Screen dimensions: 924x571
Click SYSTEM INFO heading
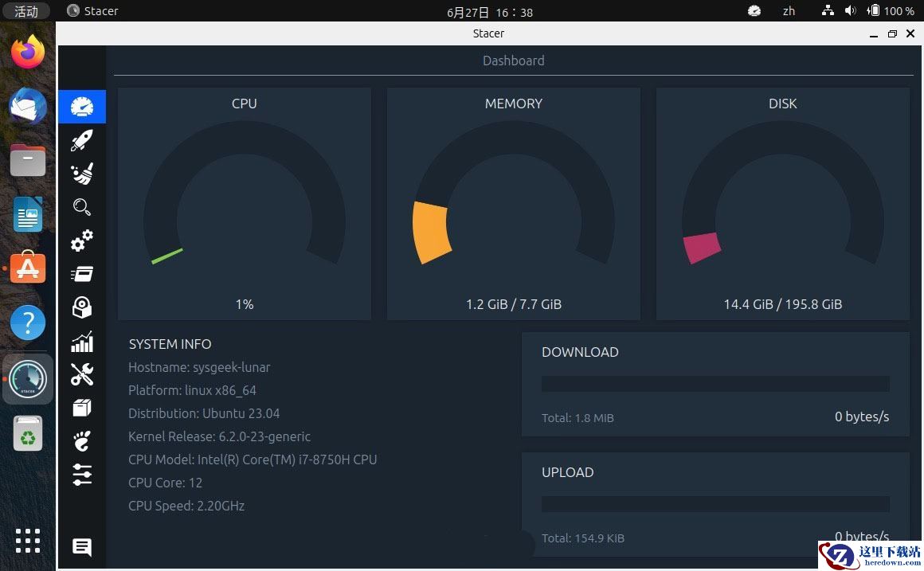point(170,344)
